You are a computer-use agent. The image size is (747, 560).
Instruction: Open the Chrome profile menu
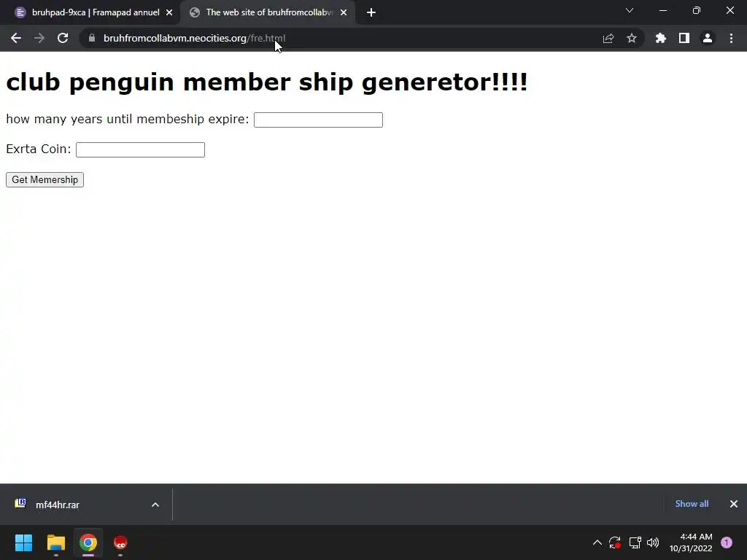click(x=708, y=38)
